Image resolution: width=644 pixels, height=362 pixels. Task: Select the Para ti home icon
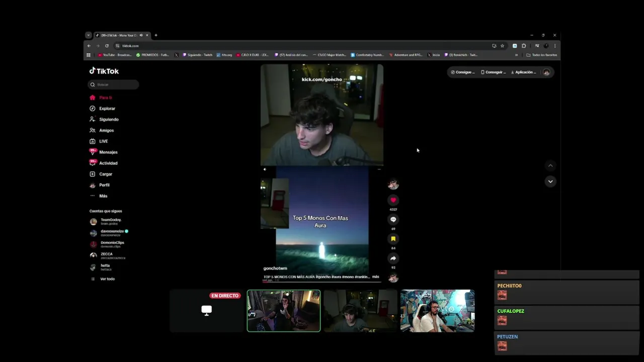coord(93,98)
